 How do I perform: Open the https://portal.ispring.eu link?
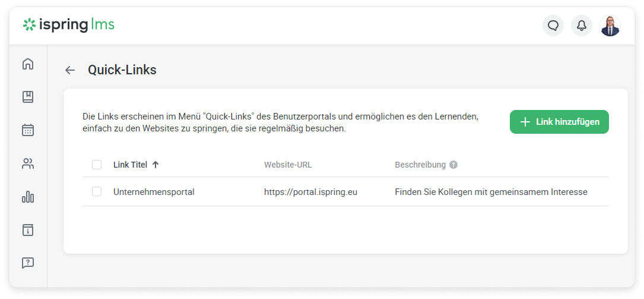pos(310,192)
